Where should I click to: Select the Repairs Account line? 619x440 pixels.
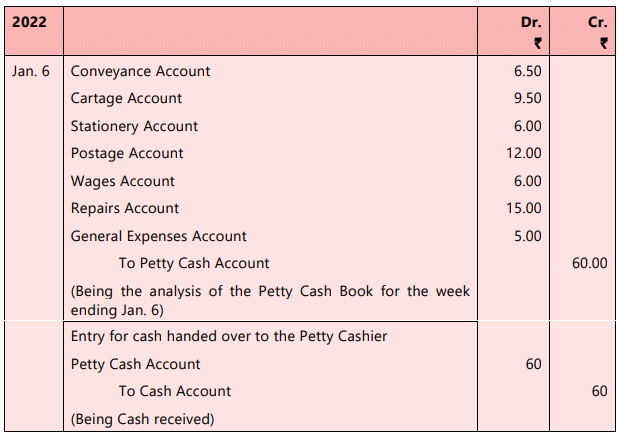[x=125, y=208]
